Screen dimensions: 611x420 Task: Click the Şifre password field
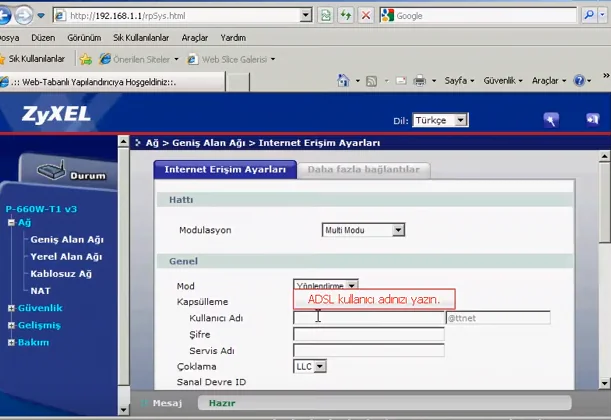click(368, 334)
